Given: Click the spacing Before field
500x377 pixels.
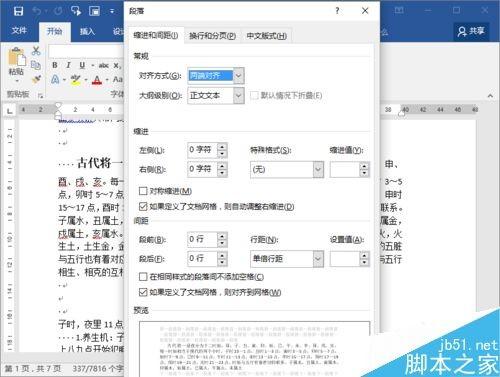Looking at the screenshot, I should (x=202, y=239).
